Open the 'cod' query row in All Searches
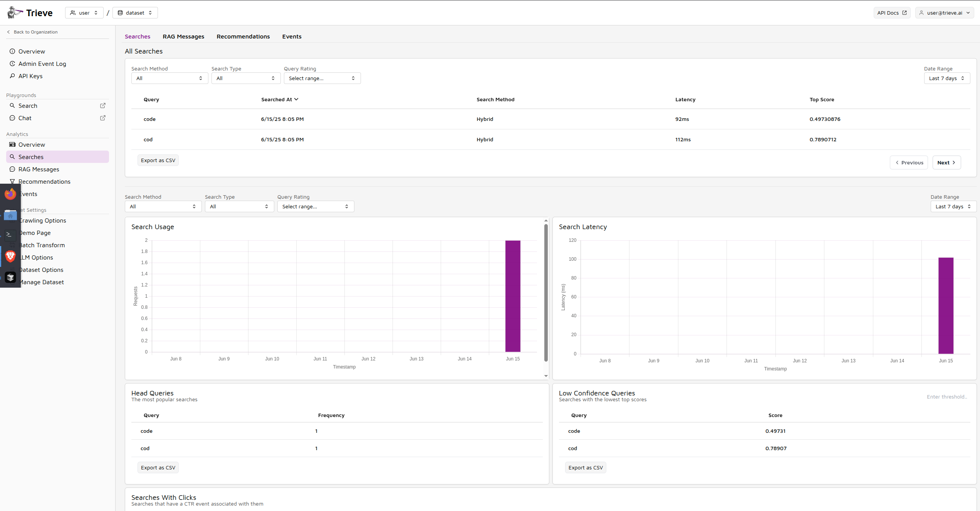Viewport: 980px width, 511px height. click(x=550, y=139)
